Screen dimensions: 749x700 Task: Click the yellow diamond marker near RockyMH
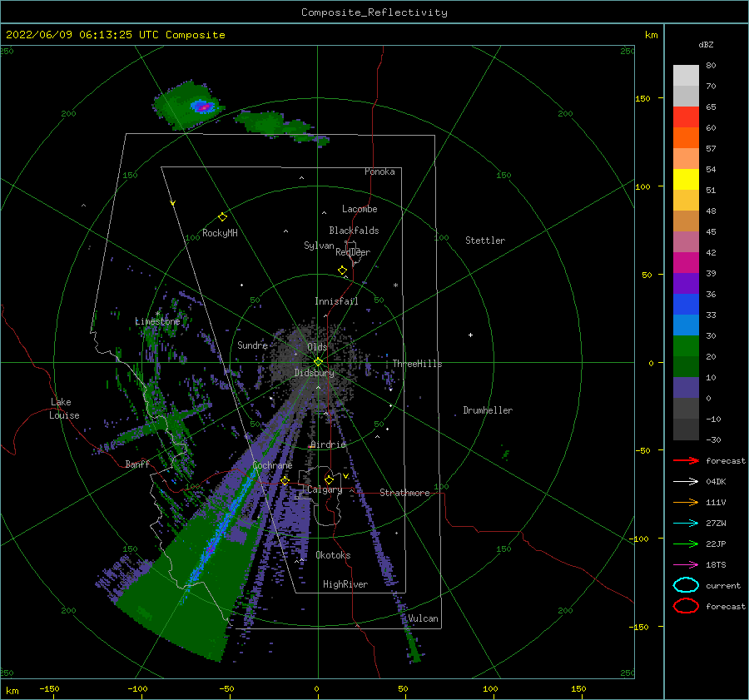pyautogui.click(x=222, y=217)
